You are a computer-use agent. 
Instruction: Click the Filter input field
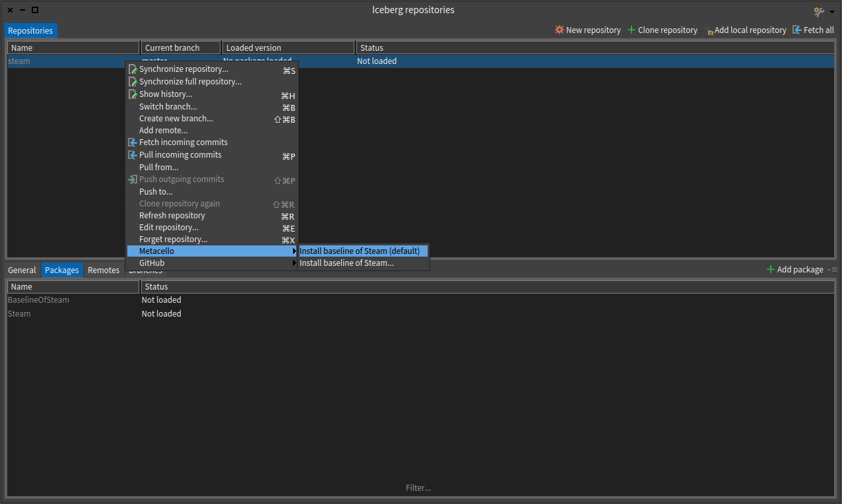(x=418, y=488)
